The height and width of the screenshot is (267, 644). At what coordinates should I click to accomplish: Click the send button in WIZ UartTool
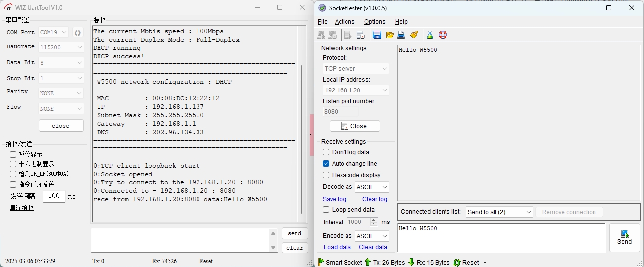(x=295, y=233)
